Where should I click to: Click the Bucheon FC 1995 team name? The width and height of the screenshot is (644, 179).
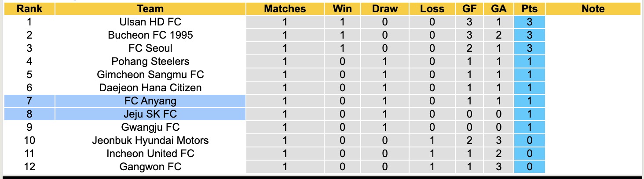(150, 35)
